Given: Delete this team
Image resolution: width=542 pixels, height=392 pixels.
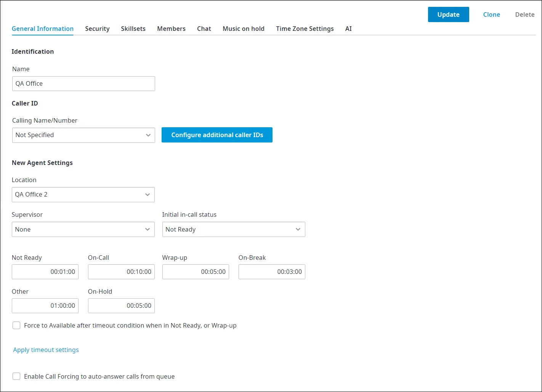Looking at the screenshot, I should coord(525,14).
